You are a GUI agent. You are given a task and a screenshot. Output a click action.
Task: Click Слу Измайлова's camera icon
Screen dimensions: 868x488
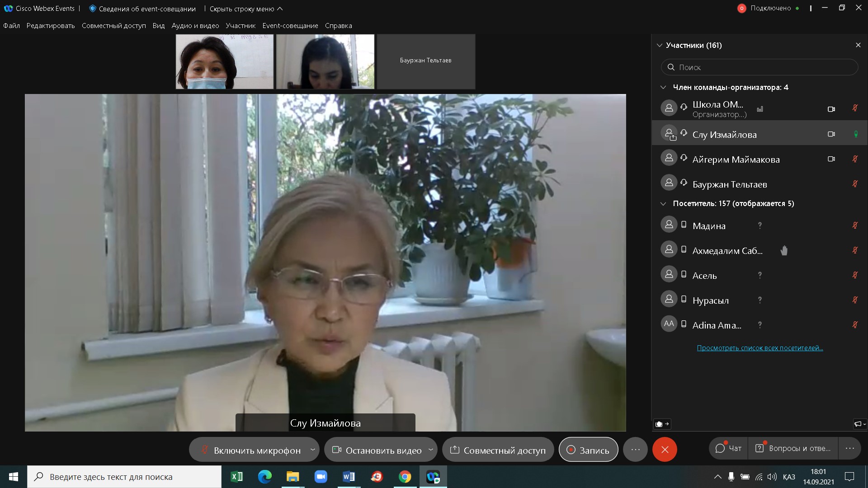click(831, 134)
